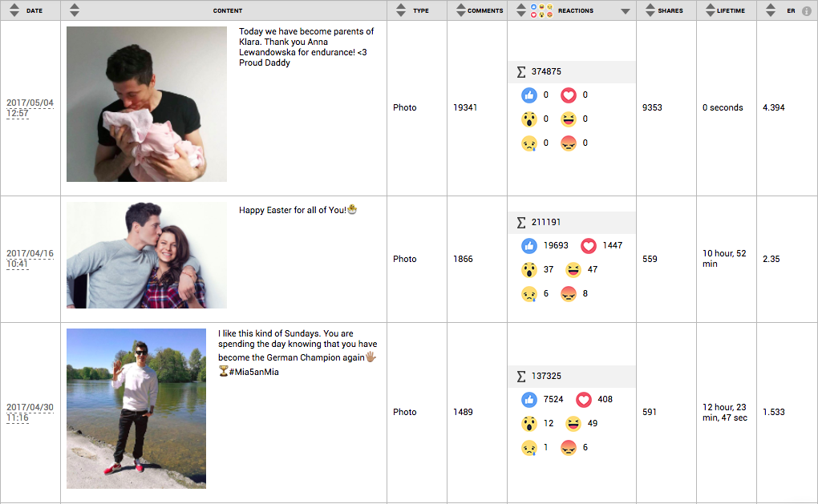Open the Reactions column dropdown arrow
Viewport: 818px width, 504px height.
[626, 11]
